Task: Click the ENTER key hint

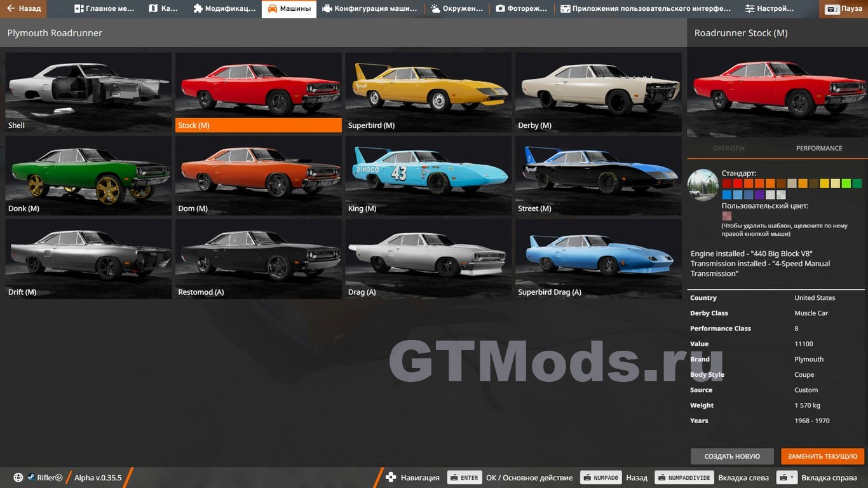Action: pos(465,478)
